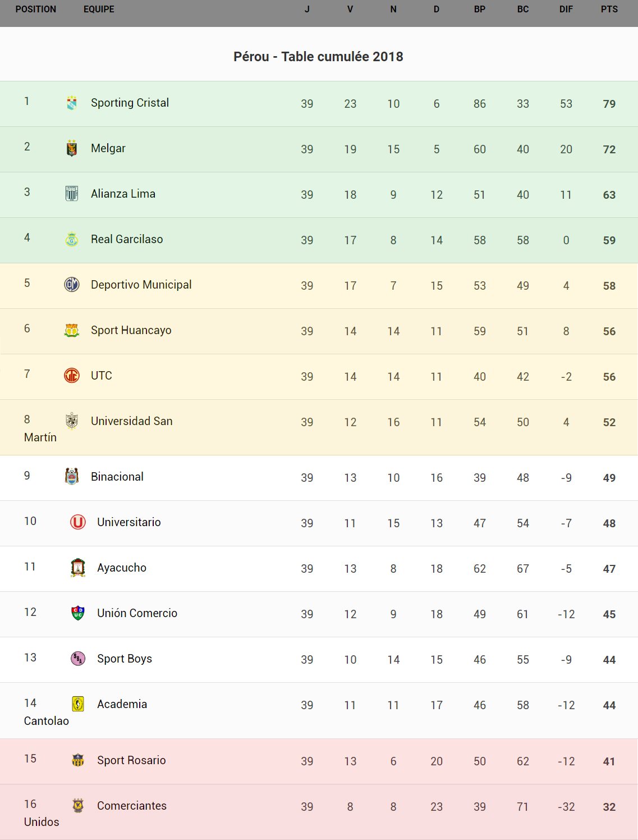Screen dimensions: 638x840
Task: Click the Deportivo Municipal badge
Action: point(72,285)
